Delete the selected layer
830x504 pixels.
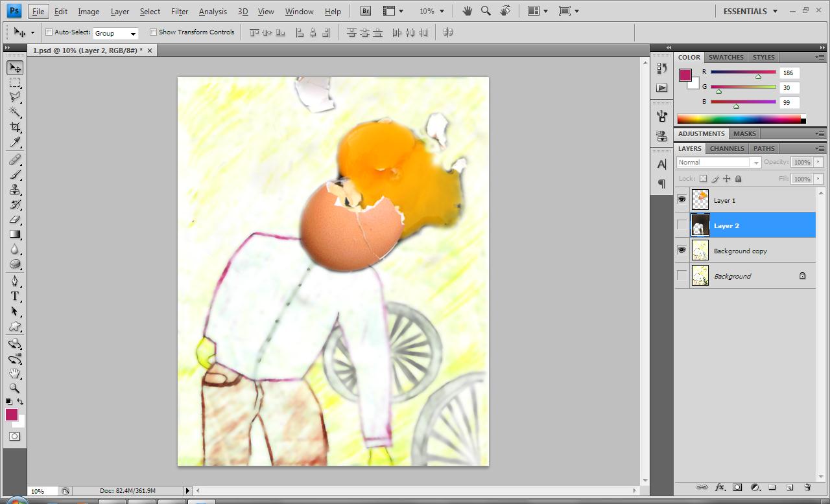[807, 487]
